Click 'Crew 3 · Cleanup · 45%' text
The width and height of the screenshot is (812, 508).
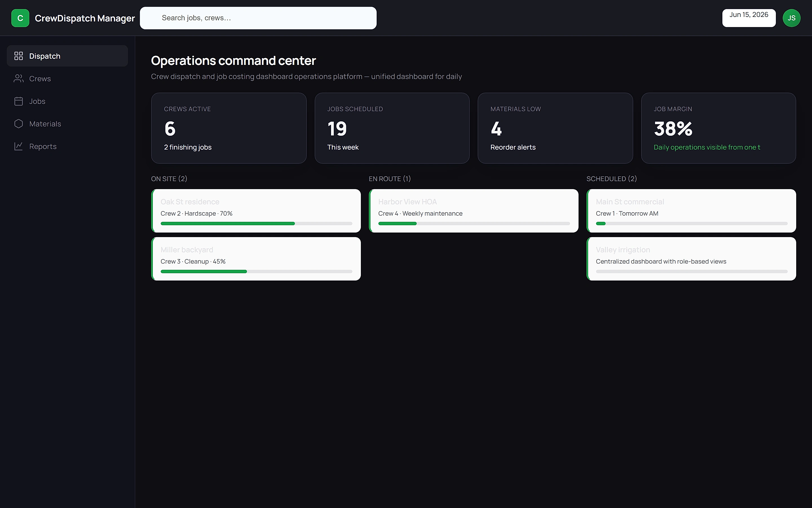(193, 261)
